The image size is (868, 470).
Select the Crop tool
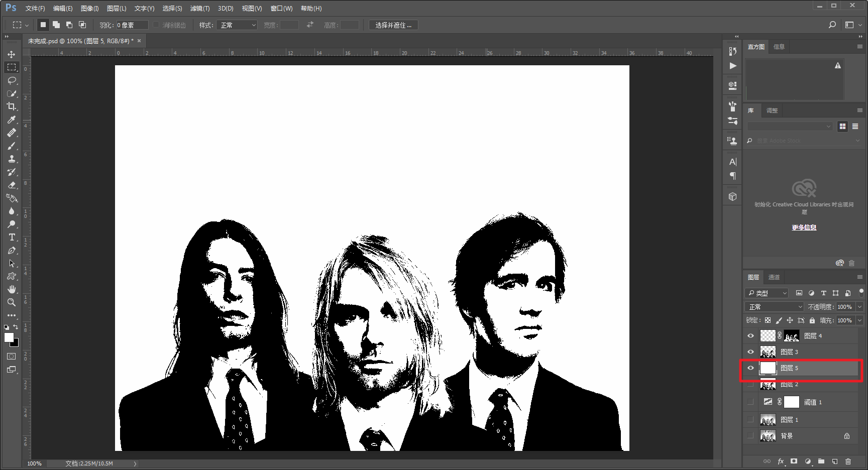pos(12,106)
